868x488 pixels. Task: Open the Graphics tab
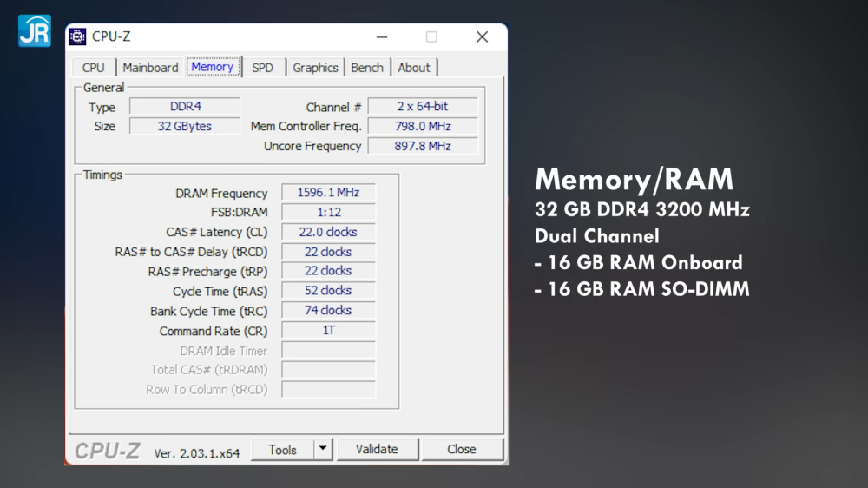tap(315, 68)
